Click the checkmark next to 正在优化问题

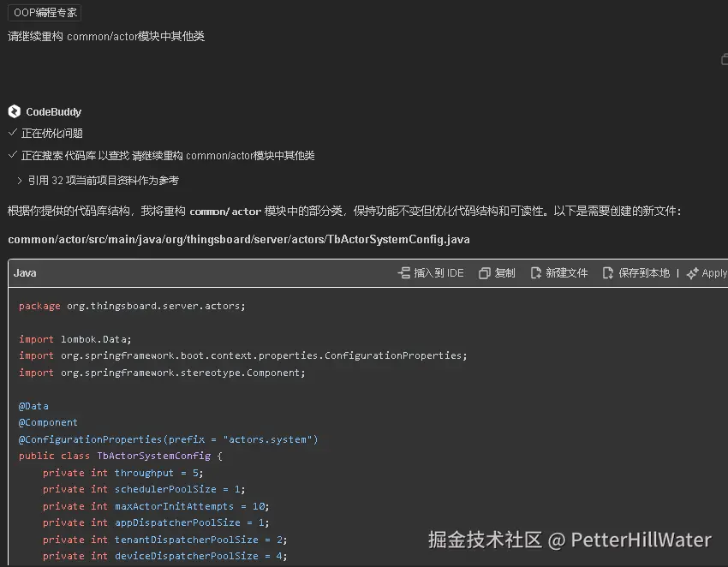(13, 133)
